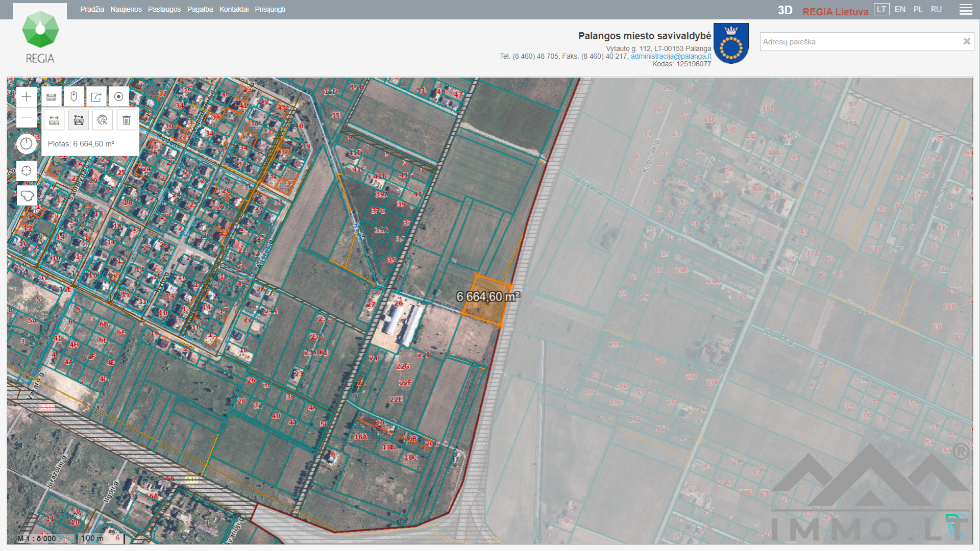The width and height of the screenshot is (980, 551).
Task: Open the measurement tools panel
Action: pyautogui.click(x=52, y=97)
